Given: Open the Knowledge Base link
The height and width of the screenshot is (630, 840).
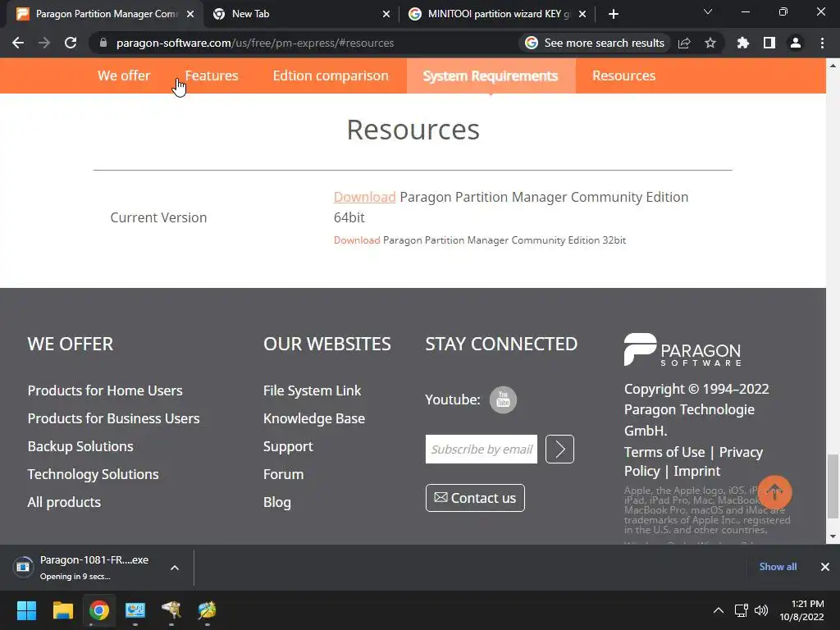Looking at the screenshot, I should point(314,418).
